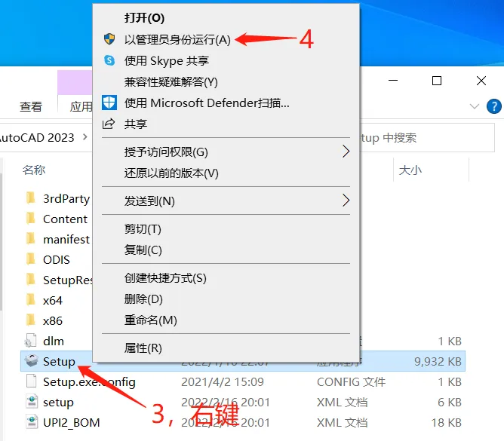The height and width of the screenshot is (441, 504).
Task: Choose 创建快捷方式(S) menu entry
Action: coord(165,278)
